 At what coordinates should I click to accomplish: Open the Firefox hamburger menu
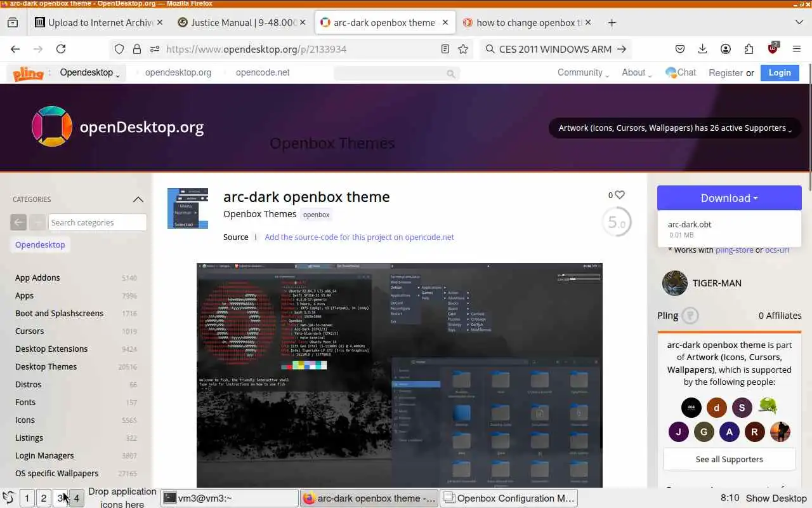[x=797, y=49]
